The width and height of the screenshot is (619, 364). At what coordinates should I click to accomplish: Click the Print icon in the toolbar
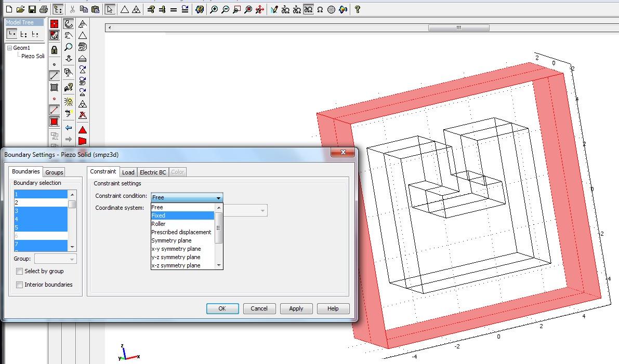tap(44, 9)
